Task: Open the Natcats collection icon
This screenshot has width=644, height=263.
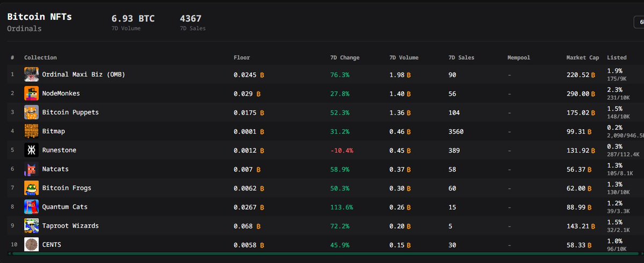Action: tap(32, 169)
